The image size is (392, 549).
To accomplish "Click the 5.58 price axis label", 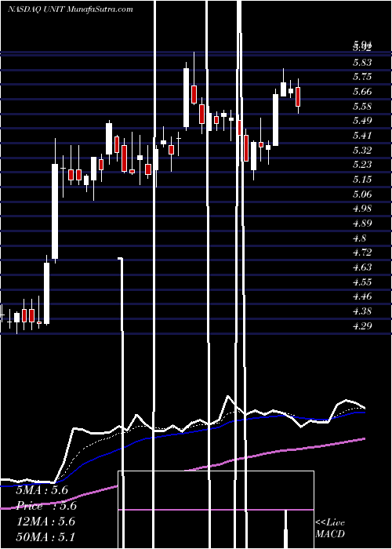I will point(362,107).
